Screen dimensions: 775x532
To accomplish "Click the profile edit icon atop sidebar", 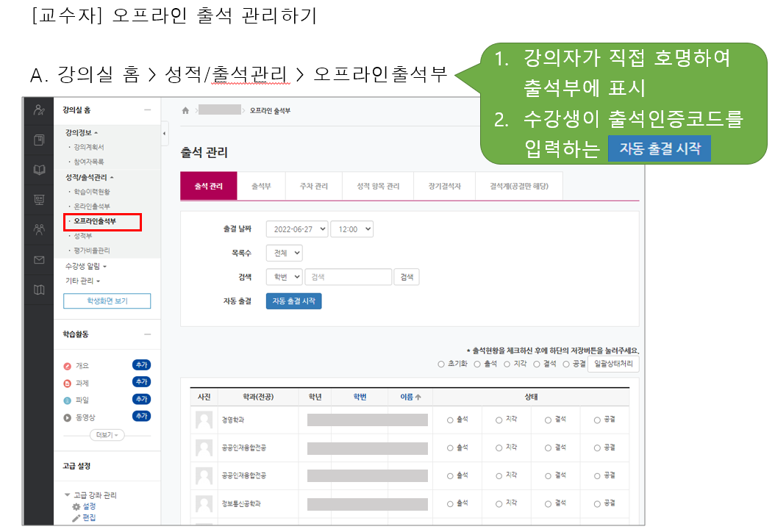I will 39,110.
